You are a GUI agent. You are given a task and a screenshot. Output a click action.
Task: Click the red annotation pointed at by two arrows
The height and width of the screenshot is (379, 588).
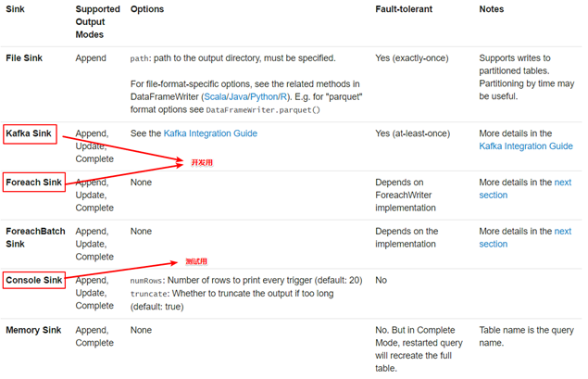202,162
